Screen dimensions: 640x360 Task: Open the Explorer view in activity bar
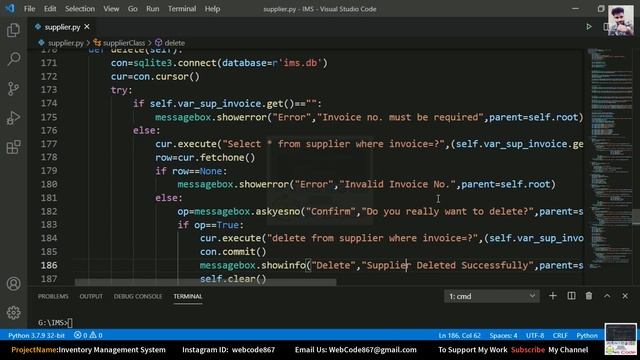click(x=13, y=30)
